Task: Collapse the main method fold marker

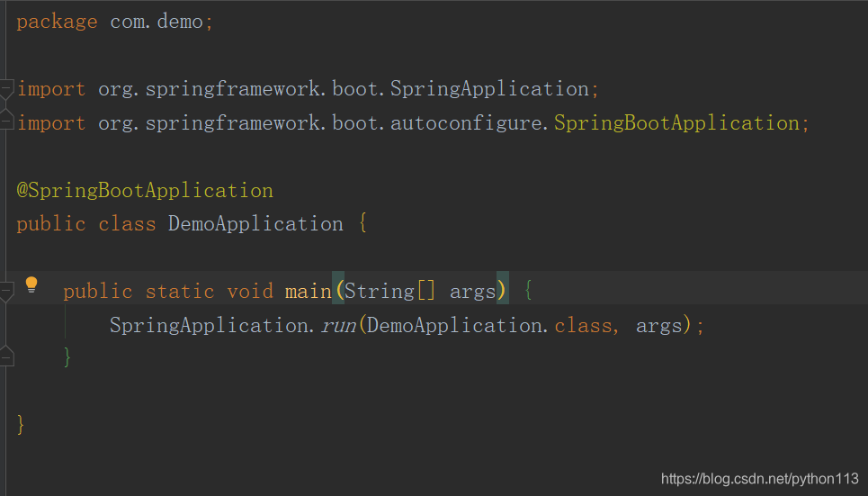Action: click(x=6, y=291)
